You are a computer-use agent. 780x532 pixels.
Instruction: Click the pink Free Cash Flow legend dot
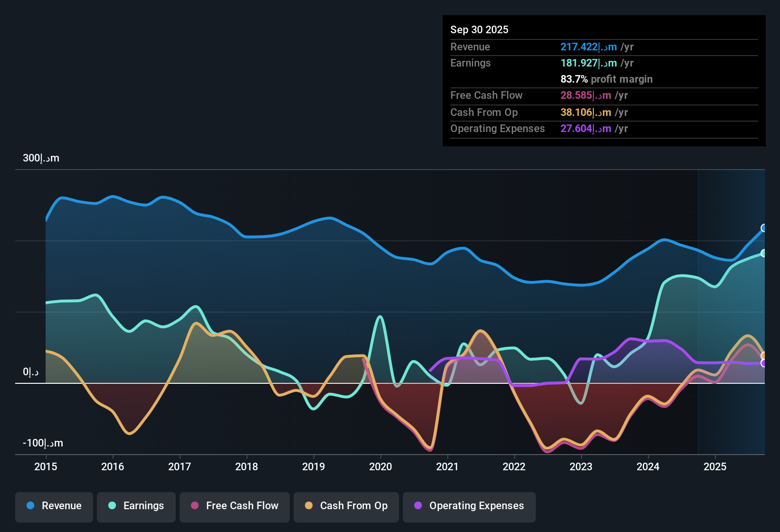pos(195,506)
